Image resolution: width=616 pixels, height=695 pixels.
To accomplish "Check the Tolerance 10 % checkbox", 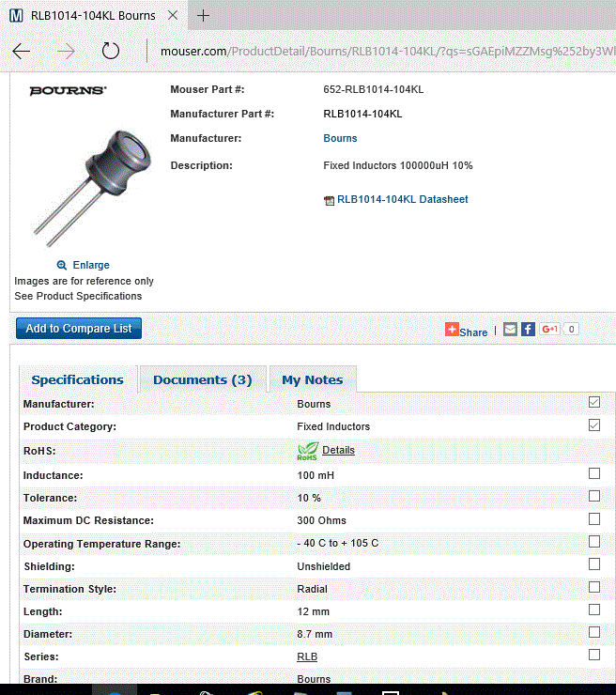I will pos(594,496).
